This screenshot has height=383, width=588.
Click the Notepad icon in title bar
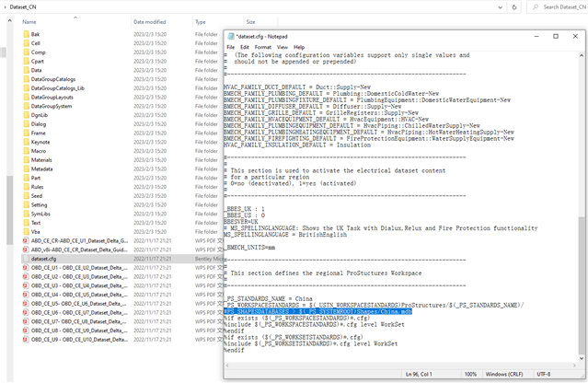pyautogui.click(x=231, y=36)
